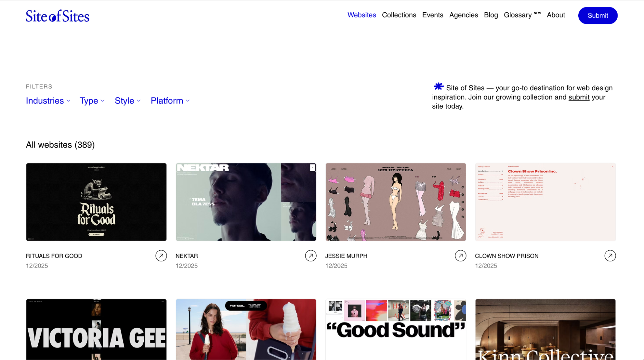Screen dimensions: 644x360
Task: Switch to the Collections section
Action: (399, 15)
